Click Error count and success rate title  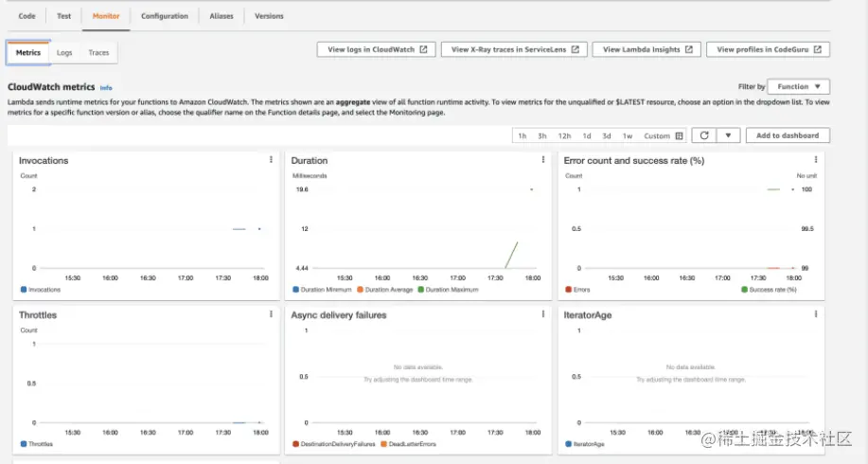[x=634, y=161]
